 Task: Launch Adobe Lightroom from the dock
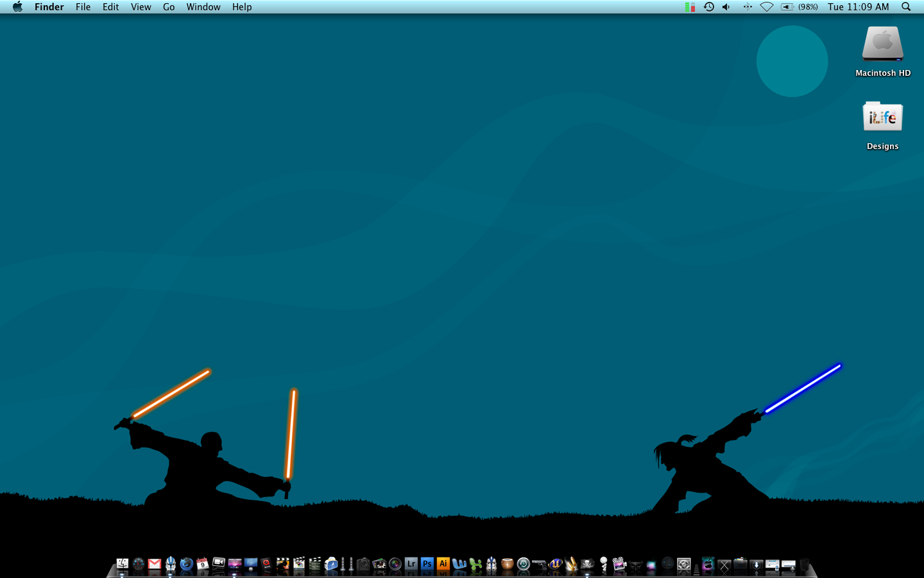point(411,565)
